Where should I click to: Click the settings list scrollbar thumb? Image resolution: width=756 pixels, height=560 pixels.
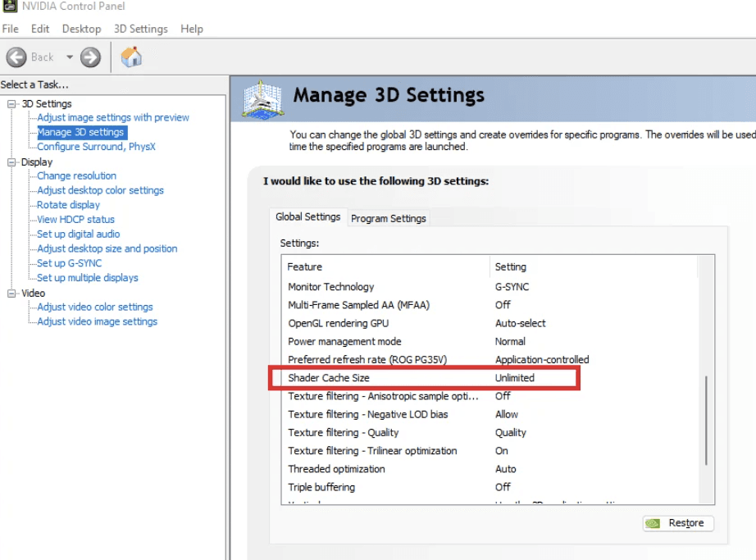tap(706, 421)
